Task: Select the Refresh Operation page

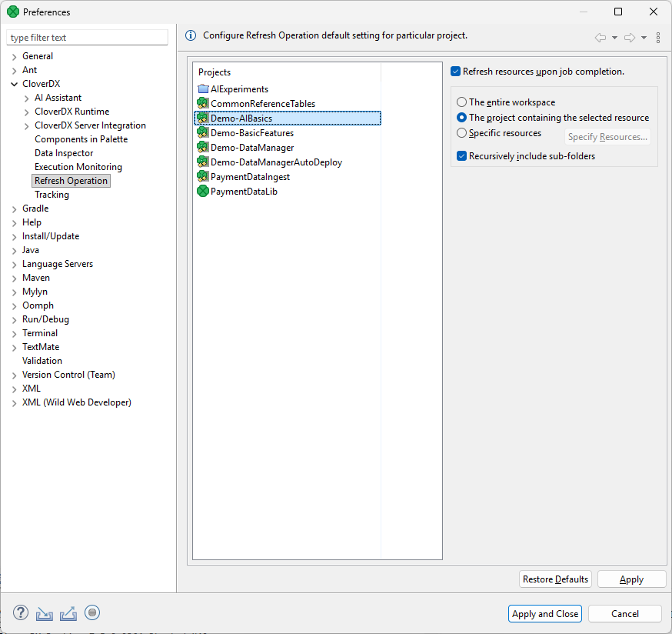Action: [72, 181]
